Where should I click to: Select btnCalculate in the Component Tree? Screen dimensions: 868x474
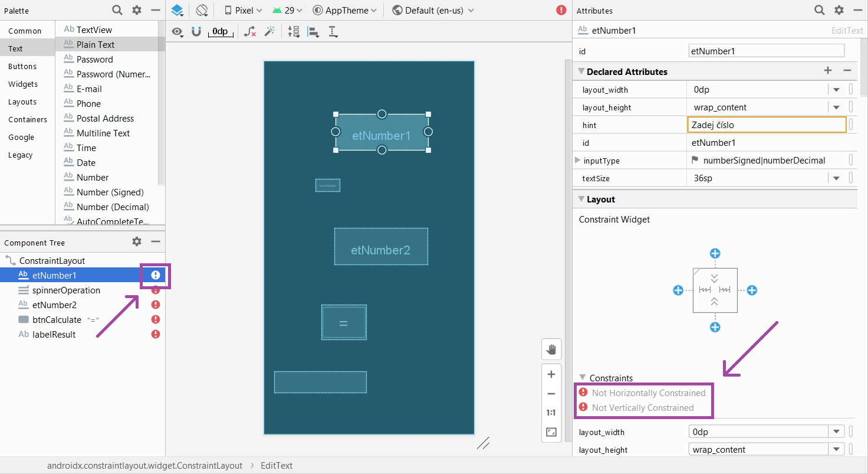click(57, 319)
